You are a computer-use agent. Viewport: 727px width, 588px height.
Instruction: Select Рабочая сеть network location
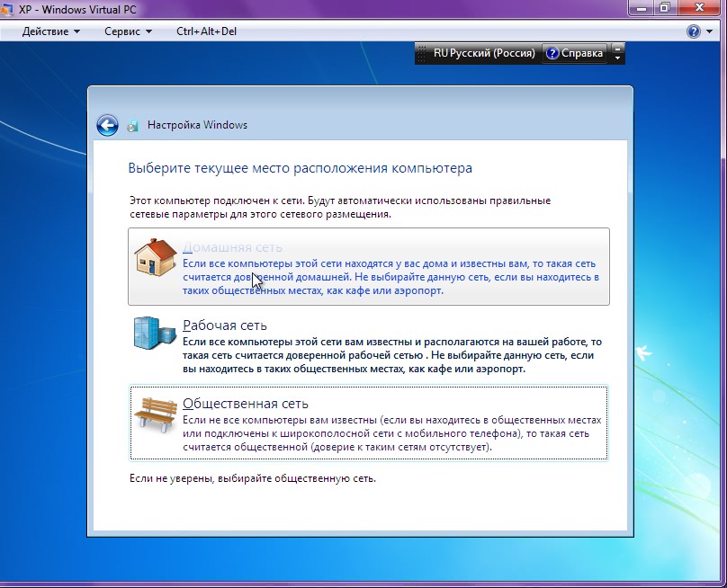[369, 345]
